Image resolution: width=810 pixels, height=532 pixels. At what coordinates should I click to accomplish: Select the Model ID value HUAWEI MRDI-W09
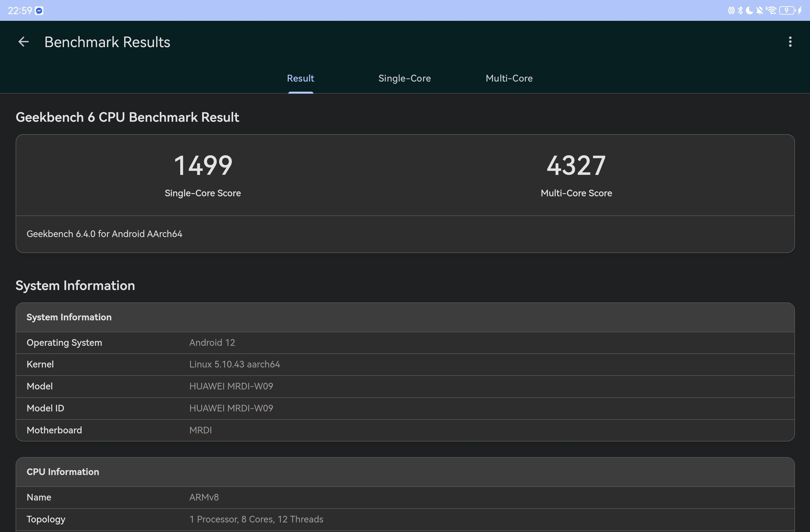point(231,409)
